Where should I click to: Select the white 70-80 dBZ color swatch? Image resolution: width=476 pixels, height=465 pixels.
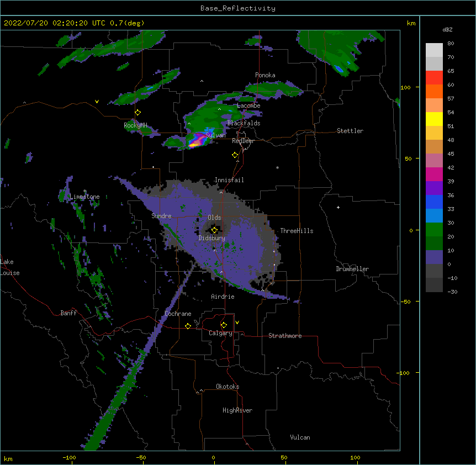[434, 50]
